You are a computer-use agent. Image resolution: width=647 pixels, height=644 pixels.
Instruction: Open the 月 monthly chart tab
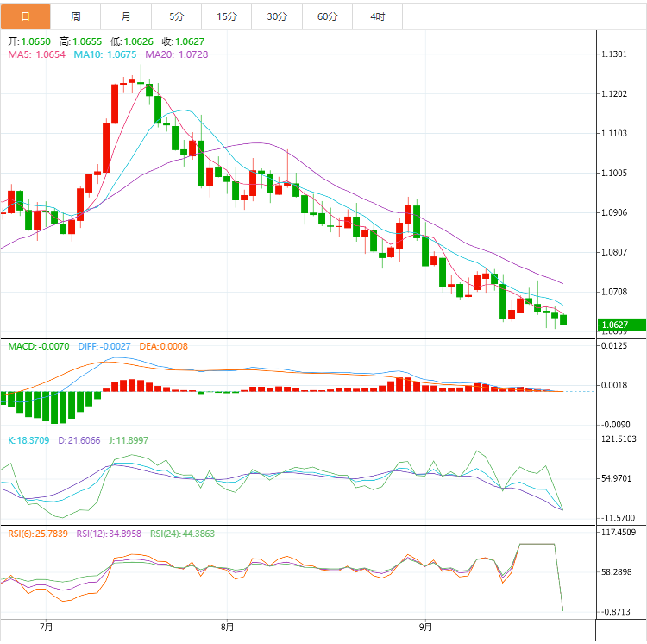point(127,16)
